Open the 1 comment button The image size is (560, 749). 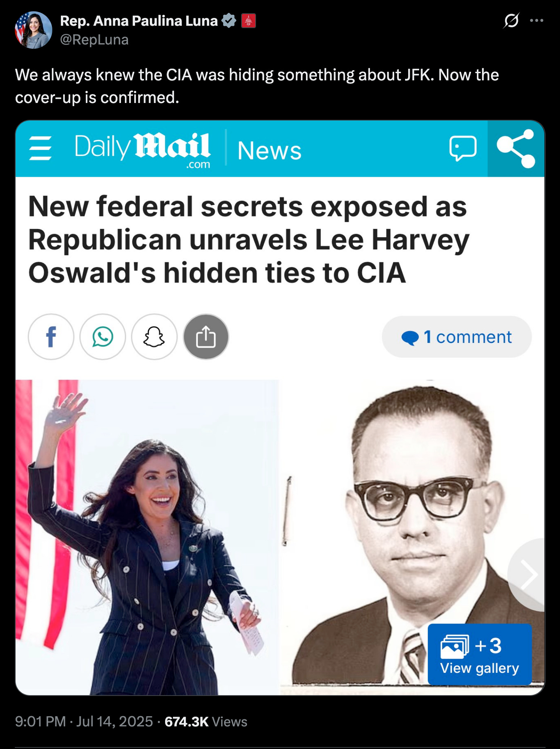pyautogui.click(x=457, y=337)
